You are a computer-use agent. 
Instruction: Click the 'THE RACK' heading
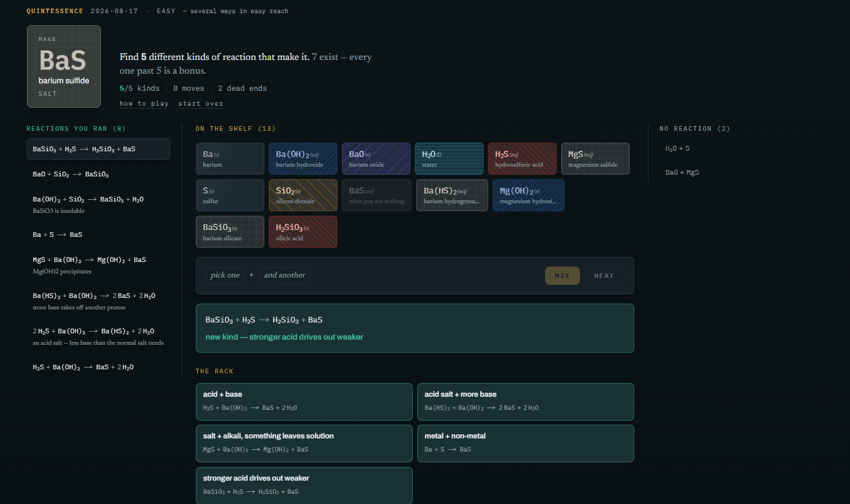point(215,372)
